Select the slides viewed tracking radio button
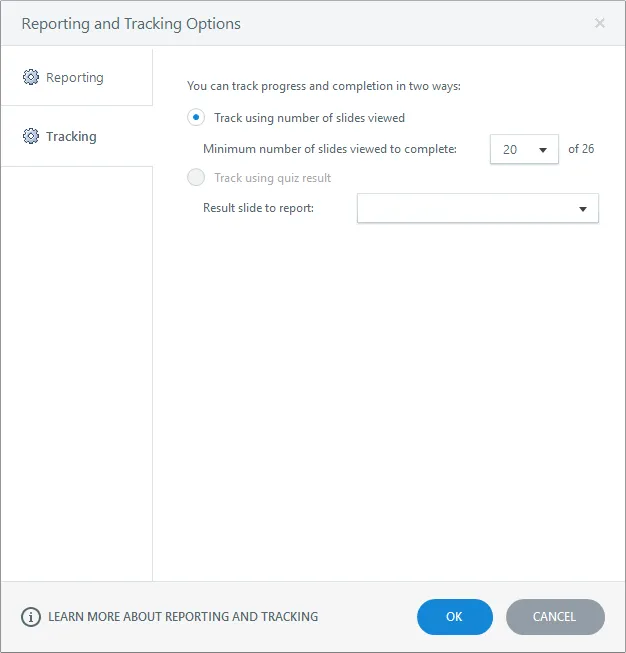Viewport: 626px width, 653px height. 196,117
